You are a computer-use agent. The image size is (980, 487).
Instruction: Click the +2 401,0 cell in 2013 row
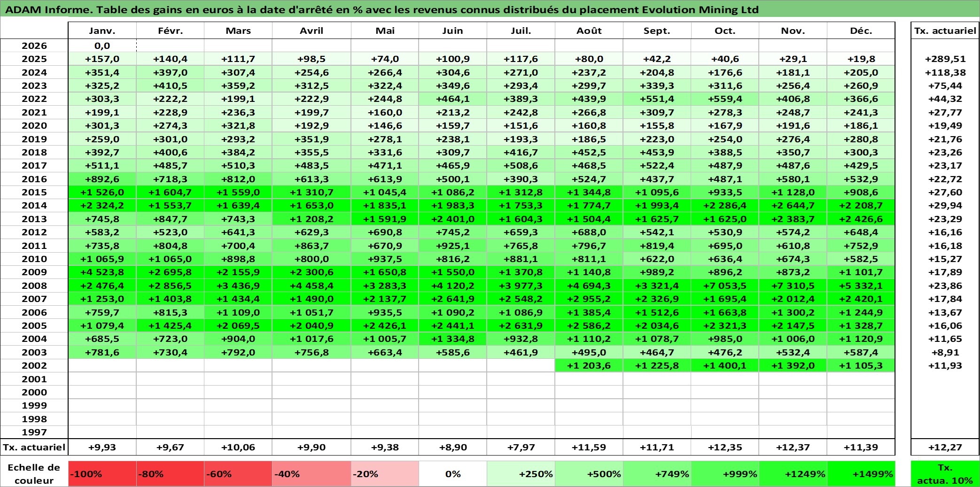pos(453,219)
